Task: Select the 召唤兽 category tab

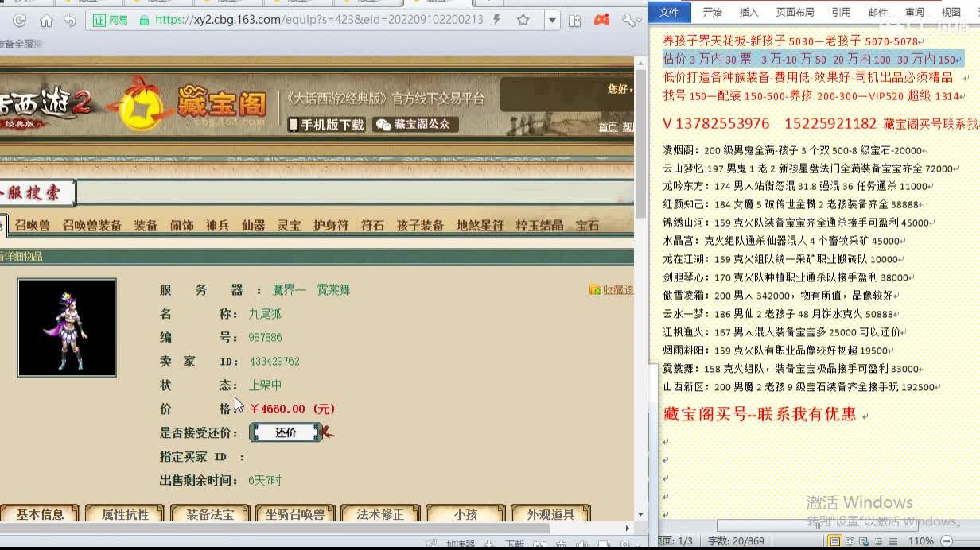Action: (x=32, y=226)
